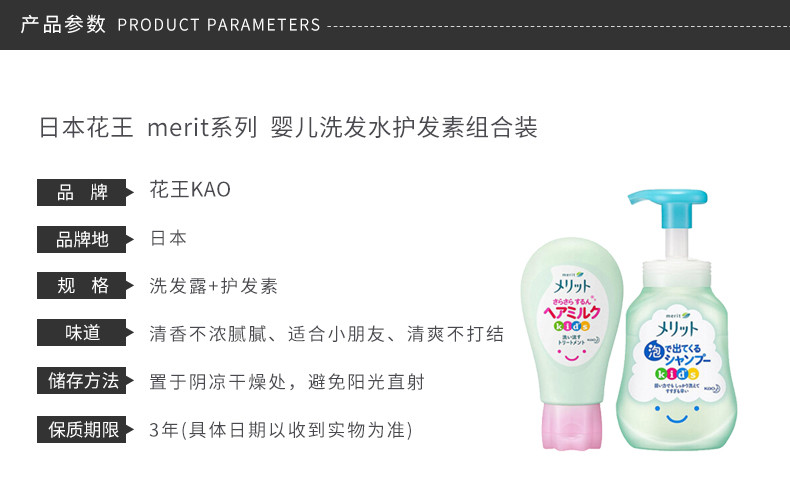Select the 规格 label tag
The image size is (790, 492).
[x=85, y=286]
